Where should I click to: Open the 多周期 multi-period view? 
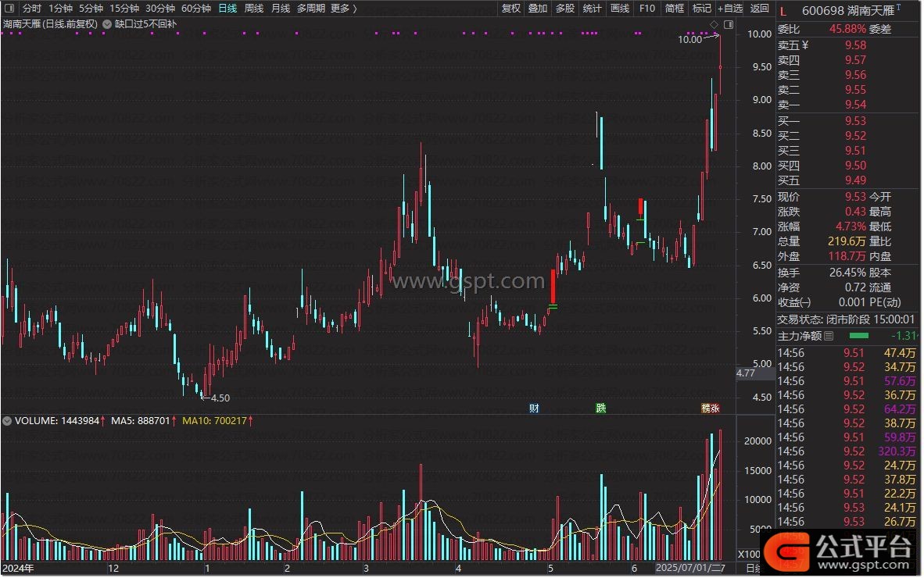pyautogui.click(x=311, y=9)
